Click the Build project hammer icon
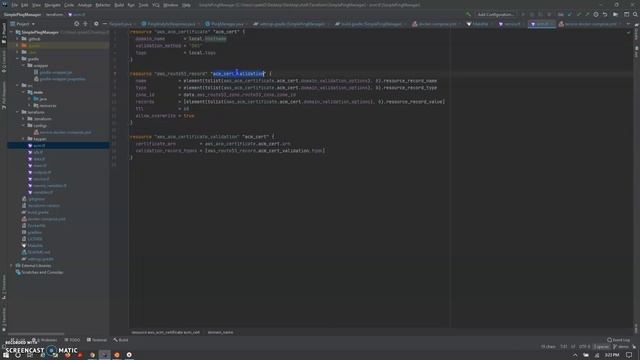This screenshot has width=640, height=360. click(468, 14)
